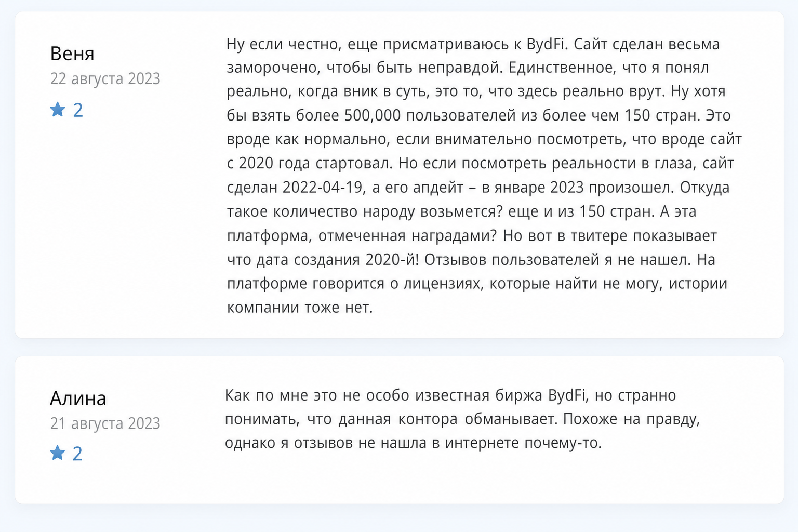Click the date 21 августа 2023
Screen dimensions: 798x532
tap(105, 423)
